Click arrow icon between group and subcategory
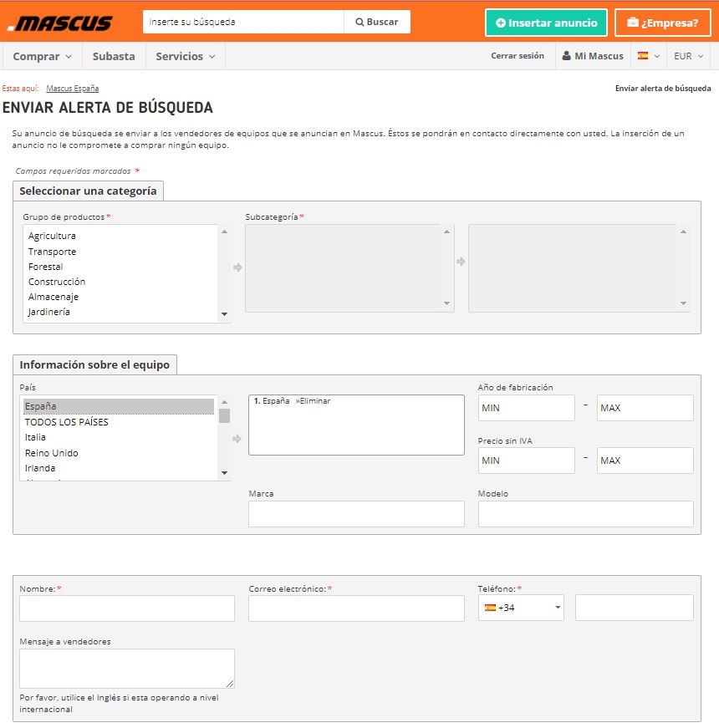719x728 pixels. point(237,267)
